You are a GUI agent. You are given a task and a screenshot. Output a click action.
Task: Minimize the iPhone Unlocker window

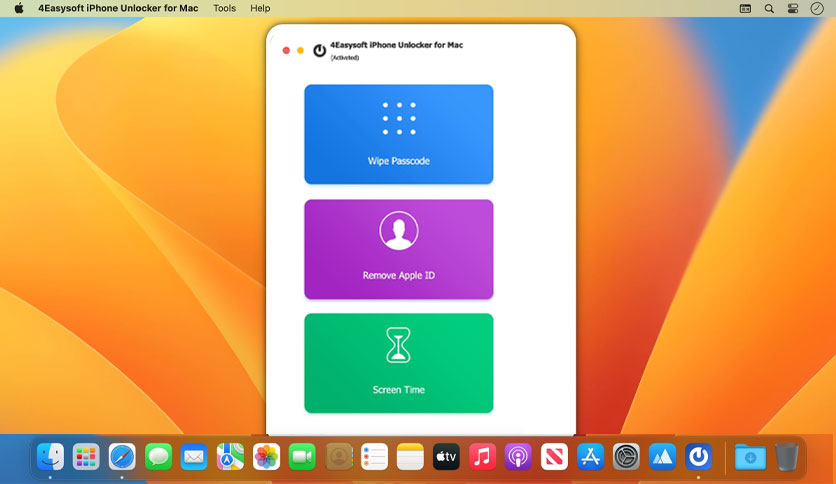300,50
